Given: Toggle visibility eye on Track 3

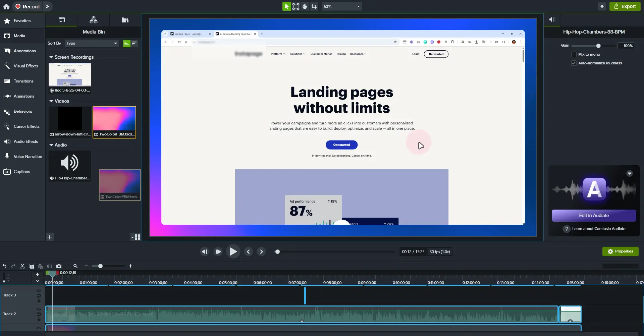Looking at the screenshot, I should pyautogui.click(x=39, y=291).
